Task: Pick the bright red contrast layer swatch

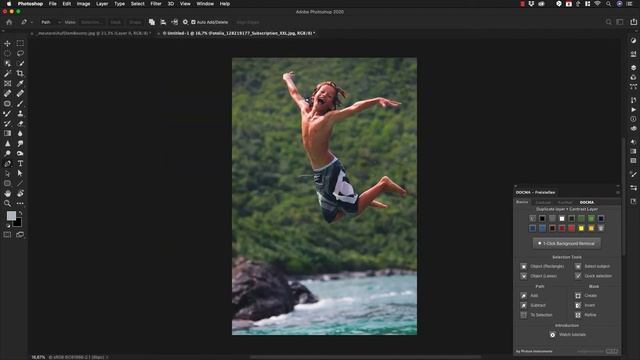Action: click(571, 228)
